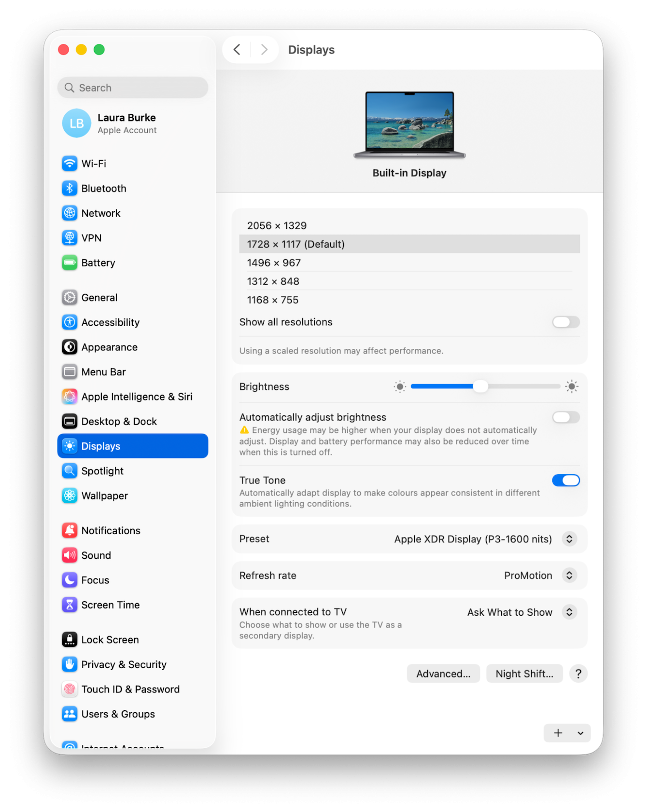
Task: Open the Night Shift... button
Action: point(524,674)
